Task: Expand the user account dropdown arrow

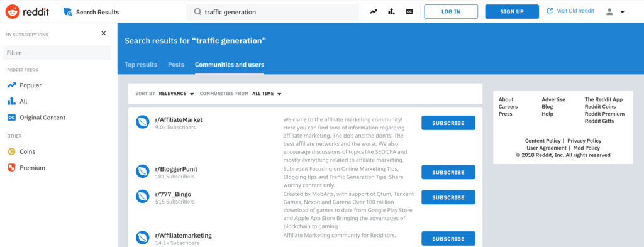Action: tap(623, 13)
